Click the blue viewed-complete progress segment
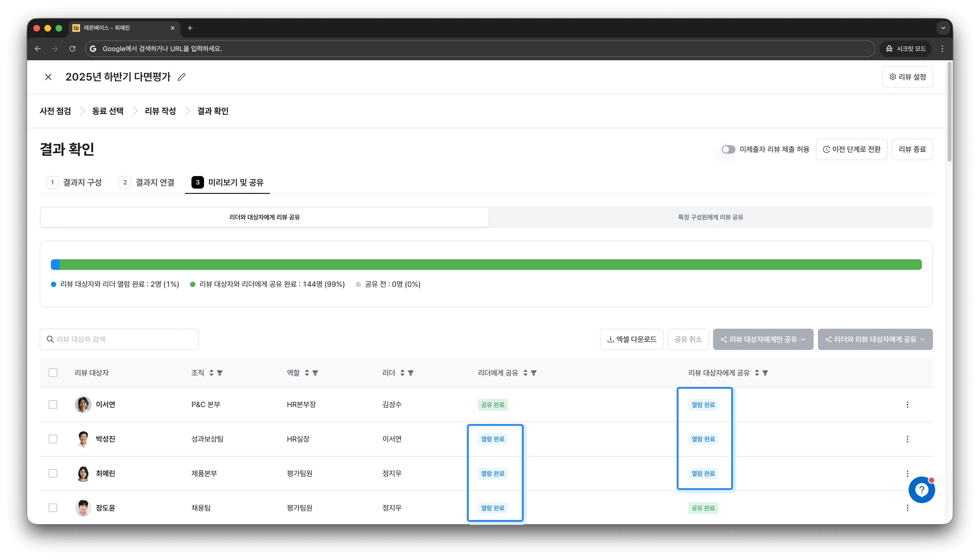Screen dimensions: 980x560 point(55,265)
